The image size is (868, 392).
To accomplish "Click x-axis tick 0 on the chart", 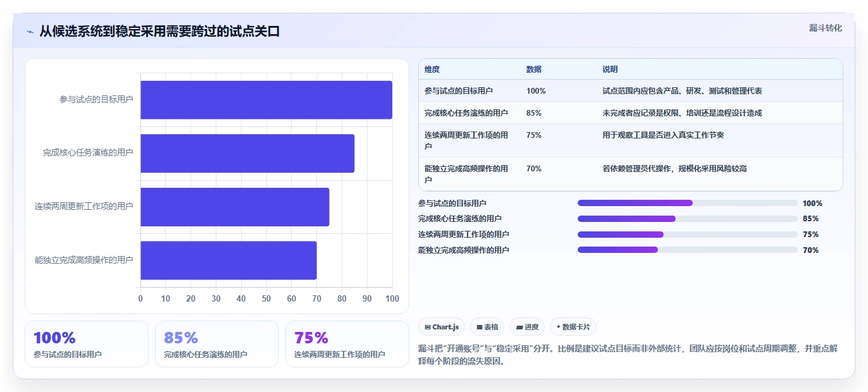I will click(x=140, y=298).
